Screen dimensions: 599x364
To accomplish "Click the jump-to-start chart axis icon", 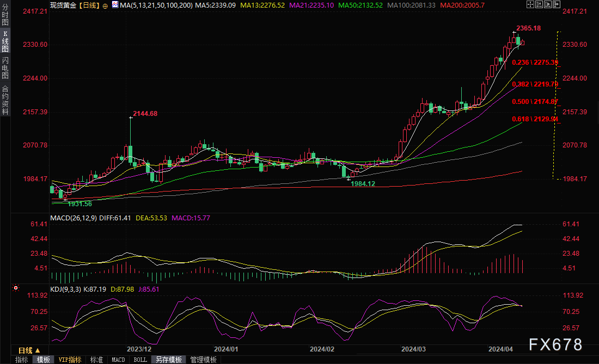I will click(539, 4).
